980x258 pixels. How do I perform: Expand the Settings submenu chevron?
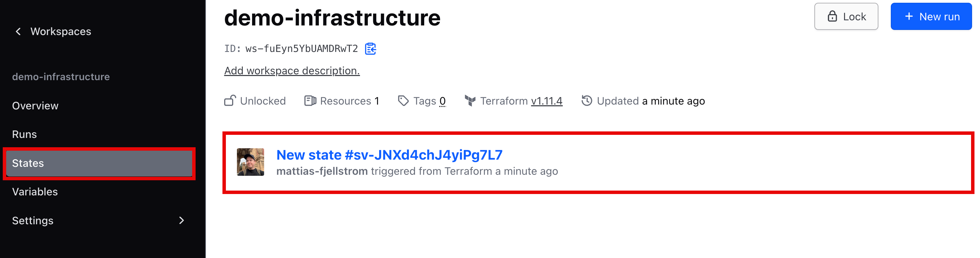click(181, 221)
